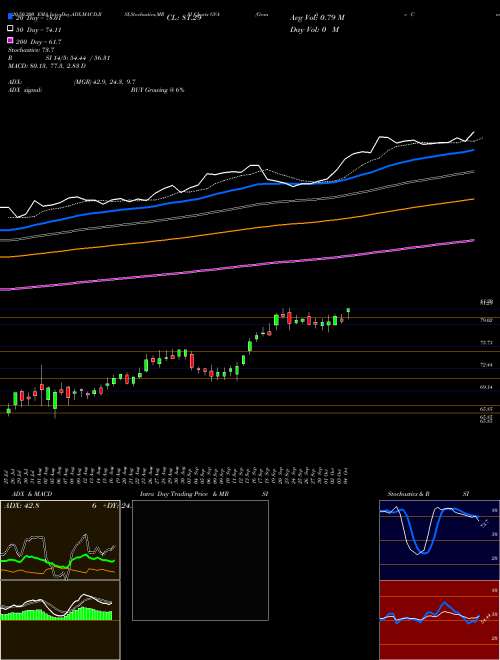Click the 'CL: 81.29' closing price label
The height and width of the screenshot is (660, 500).
click(x=184, y=18)
